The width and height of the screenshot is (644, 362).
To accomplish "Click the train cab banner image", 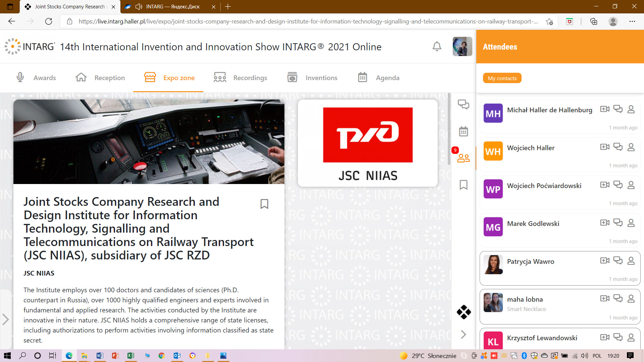I will pos(149,141).
